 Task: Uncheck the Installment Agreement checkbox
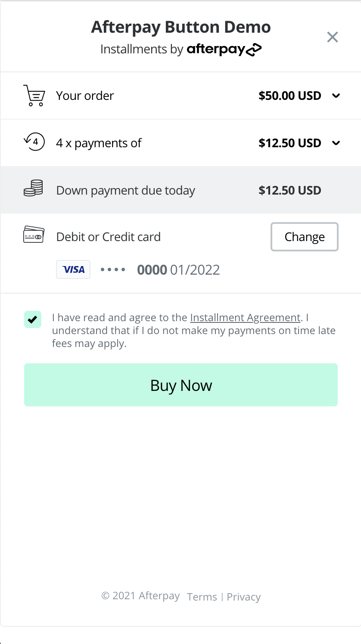(x=33, y=319)
